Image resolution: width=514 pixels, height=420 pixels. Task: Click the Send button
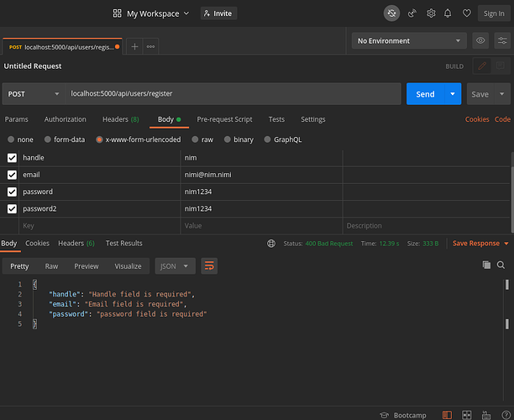tap(425, 94)
